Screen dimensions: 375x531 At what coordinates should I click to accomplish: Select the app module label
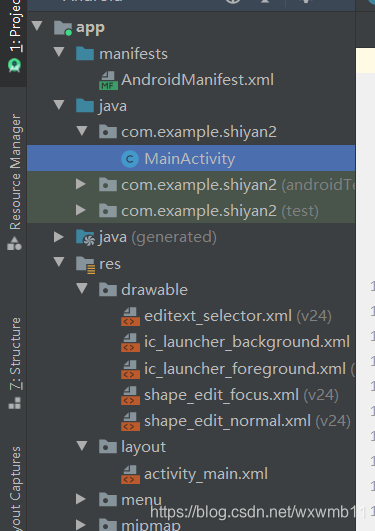[90, 28]
